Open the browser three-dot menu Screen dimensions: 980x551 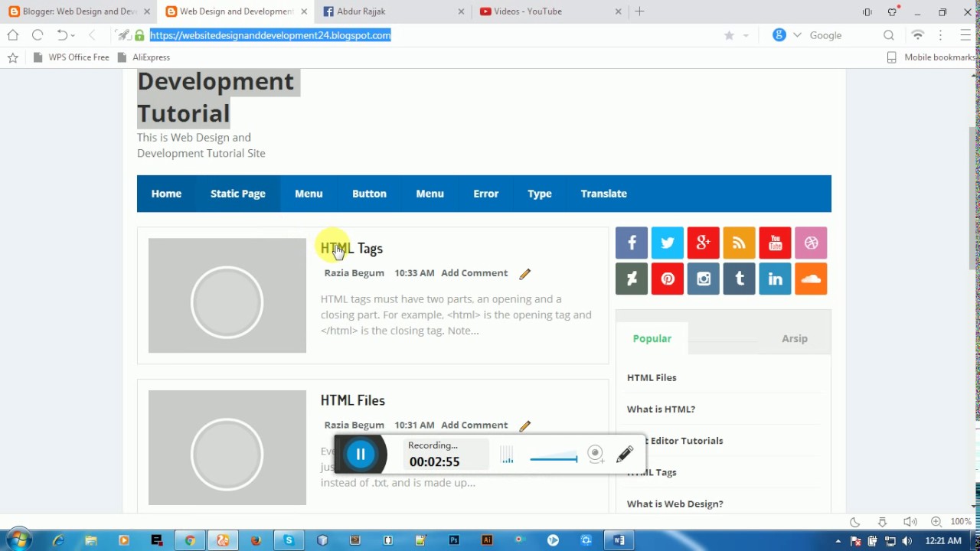940,35
